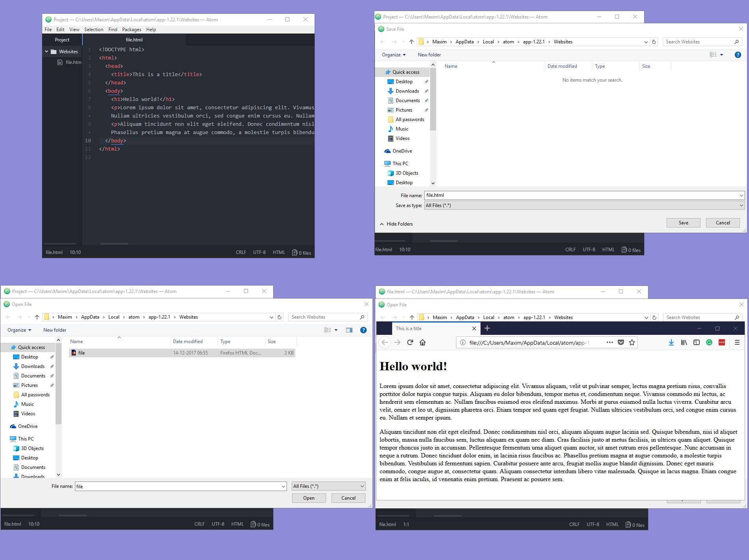
Task: Click UTF-8 encoding in top-left Atom status bar
Action: (259, 252)
